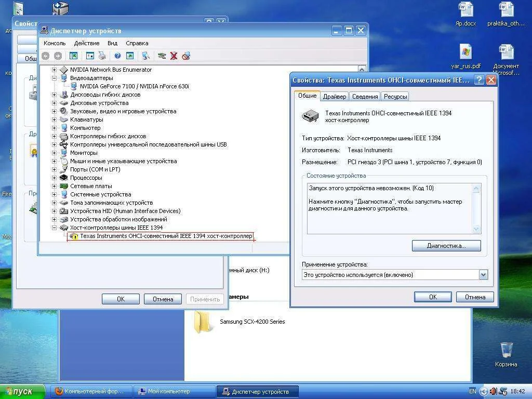Expand the NVIDIA Network Bus Enumerator node
Screen dimensions: 532x399
(54, 70)
